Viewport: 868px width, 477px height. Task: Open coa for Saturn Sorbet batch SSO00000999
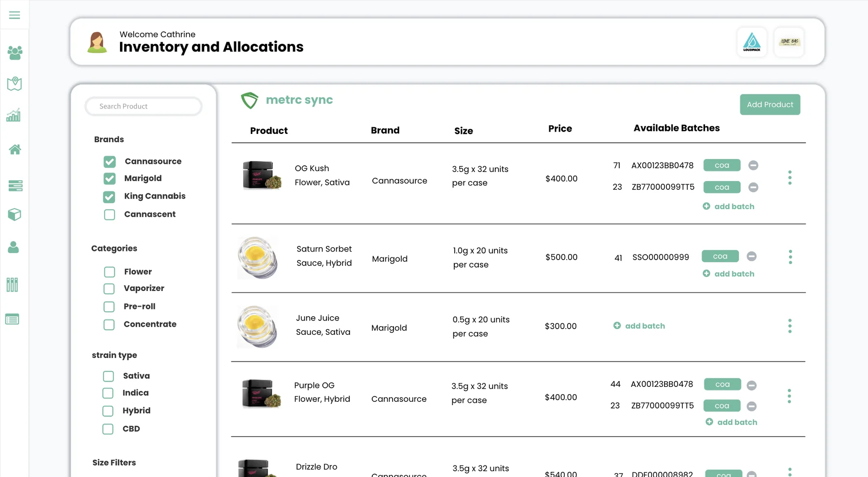(720, 256)
